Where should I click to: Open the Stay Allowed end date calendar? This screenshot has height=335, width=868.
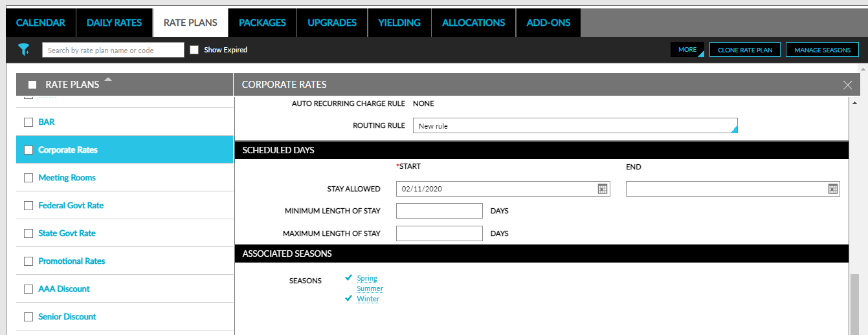pyautogui.click(x=832, y=189)
